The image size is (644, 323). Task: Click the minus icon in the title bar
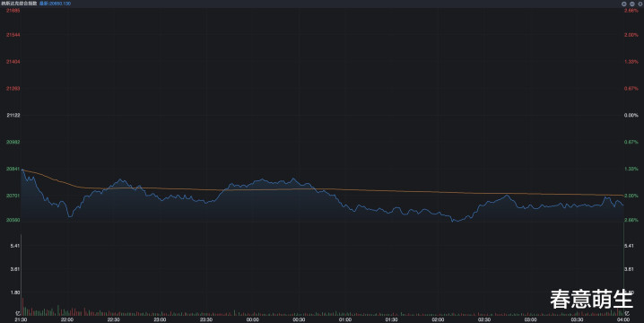pos(631,4)
